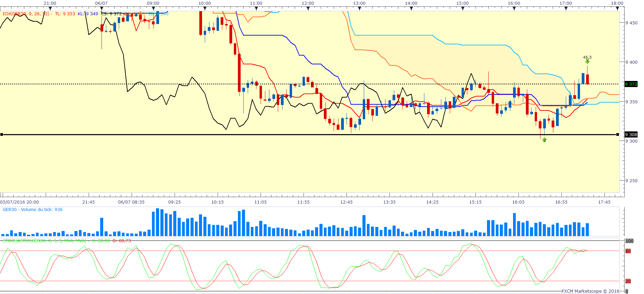Screen dimensions: 644x294
Task: Click the 06/07 date marker triangle on top axis
Action: [102, 9]
